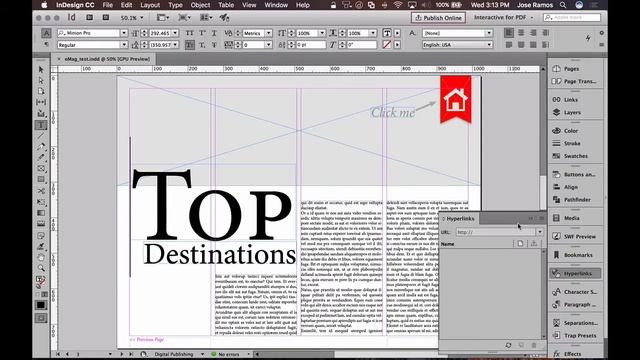Select the Pen tool
This screenshot has width=640, height=360.
tap(41, 147)
